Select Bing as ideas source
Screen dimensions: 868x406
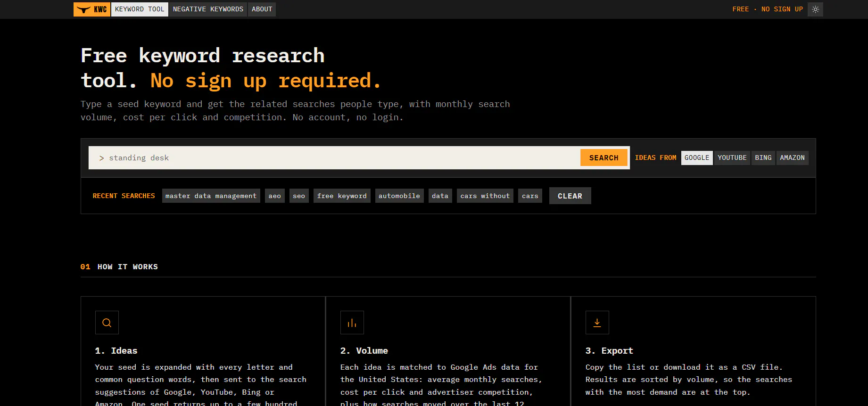pos(763,158)
